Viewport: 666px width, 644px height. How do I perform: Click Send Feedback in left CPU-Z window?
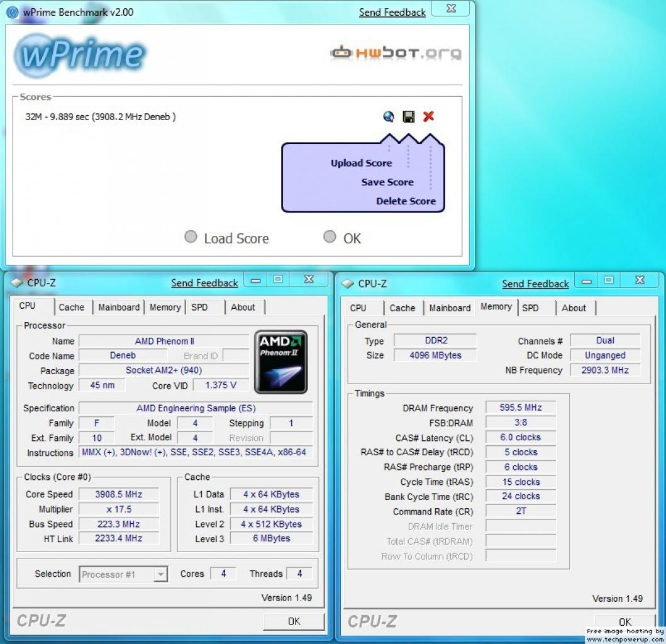(x=204, y=283)
